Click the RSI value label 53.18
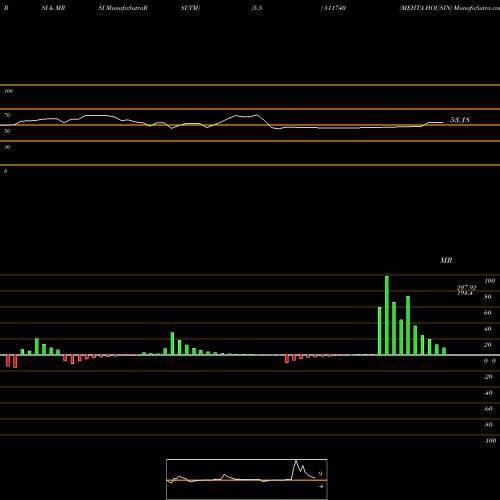This screenshot has width=500, height=500. pyautogui.click(x=460, y=120)
